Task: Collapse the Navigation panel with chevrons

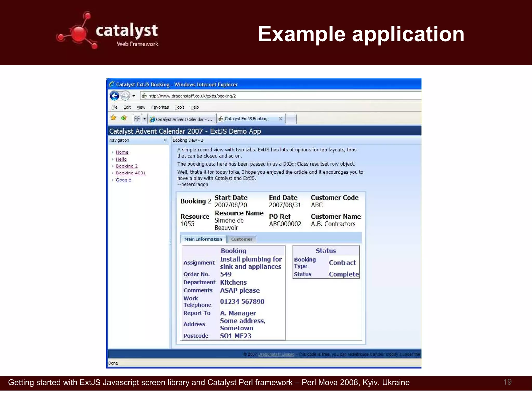Action: click(x=165, y=140)
